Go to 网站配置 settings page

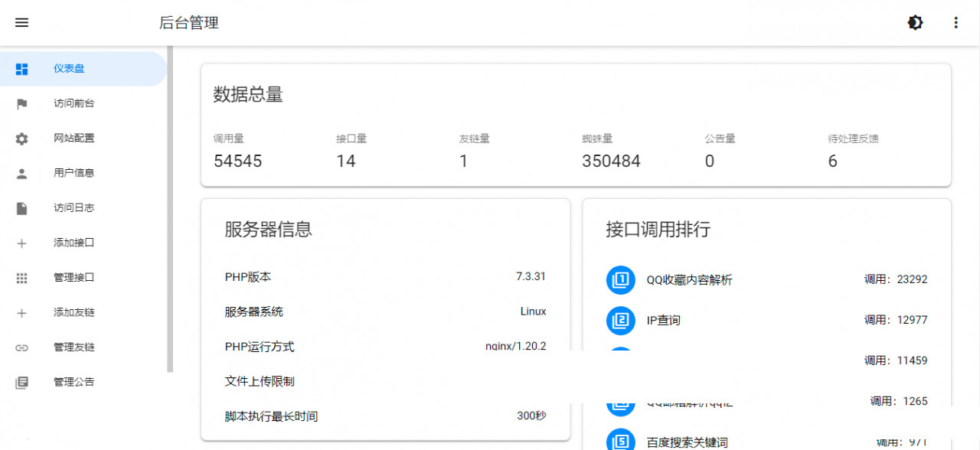tap(83, 139)
